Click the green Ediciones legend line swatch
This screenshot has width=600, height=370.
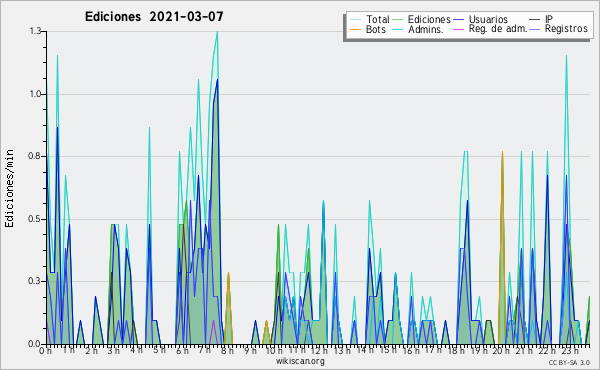[x=398, y=20]
